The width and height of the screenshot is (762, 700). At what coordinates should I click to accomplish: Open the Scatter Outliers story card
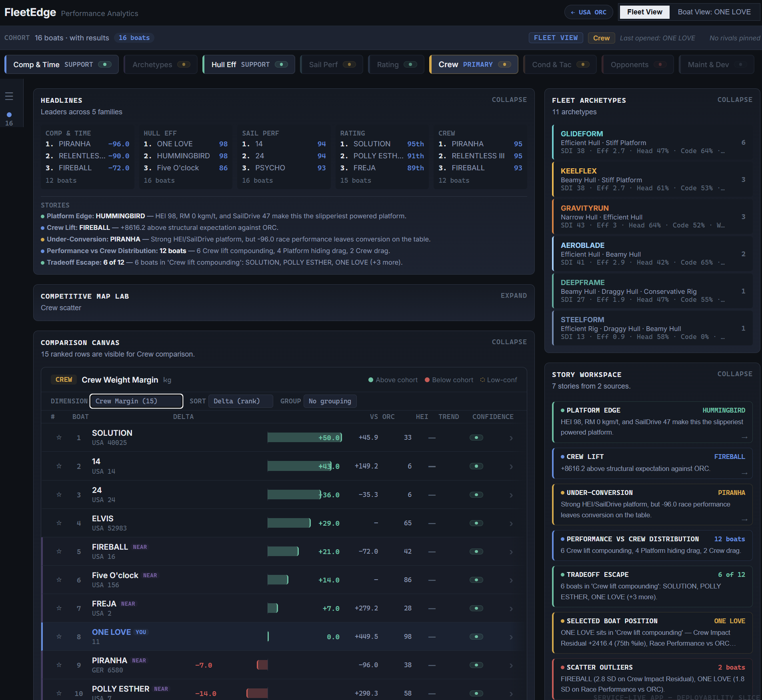coord(652,678)
